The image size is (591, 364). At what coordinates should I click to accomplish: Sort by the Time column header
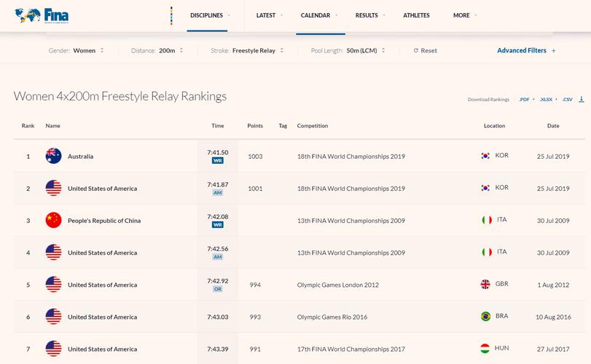click(217, 126)
